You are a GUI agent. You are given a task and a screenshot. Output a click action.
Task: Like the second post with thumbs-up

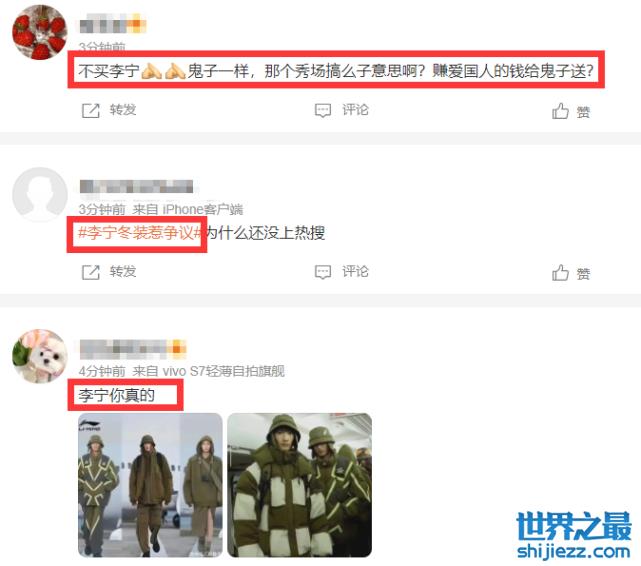click(x=560, y=273)
